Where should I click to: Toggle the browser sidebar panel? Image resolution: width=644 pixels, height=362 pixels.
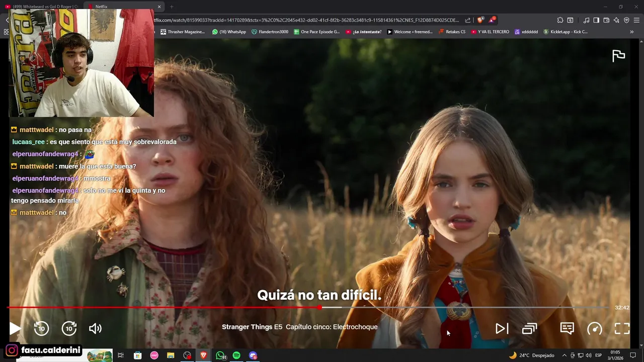tap(596, 20)
